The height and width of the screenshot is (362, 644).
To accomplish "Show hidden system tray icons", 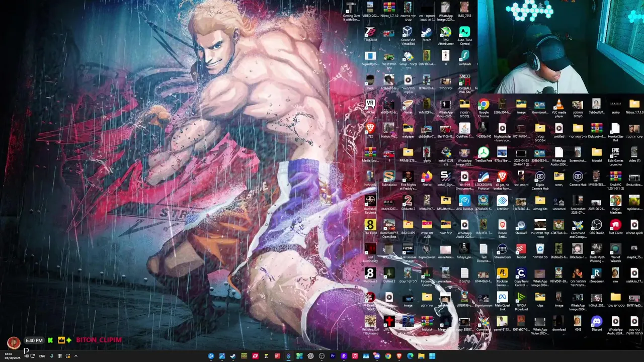I will click(76, 356).
